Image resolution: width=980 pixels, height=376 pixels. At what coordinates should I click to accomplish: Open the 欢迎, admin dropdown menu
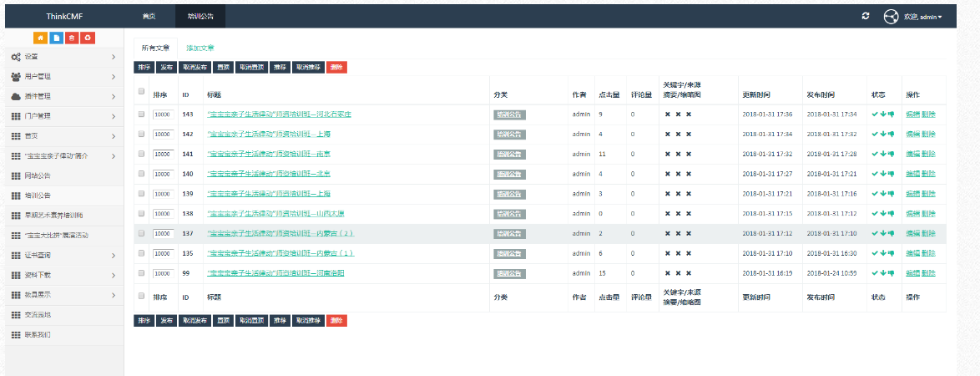pyautogui.click(x=922, y=17)
